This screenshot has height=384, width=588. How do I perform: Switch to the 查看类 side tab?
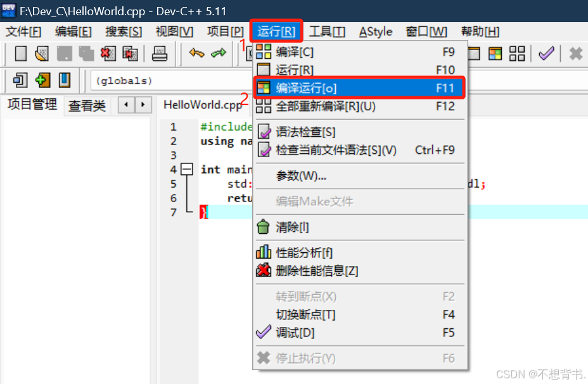(x=87, y=106)
